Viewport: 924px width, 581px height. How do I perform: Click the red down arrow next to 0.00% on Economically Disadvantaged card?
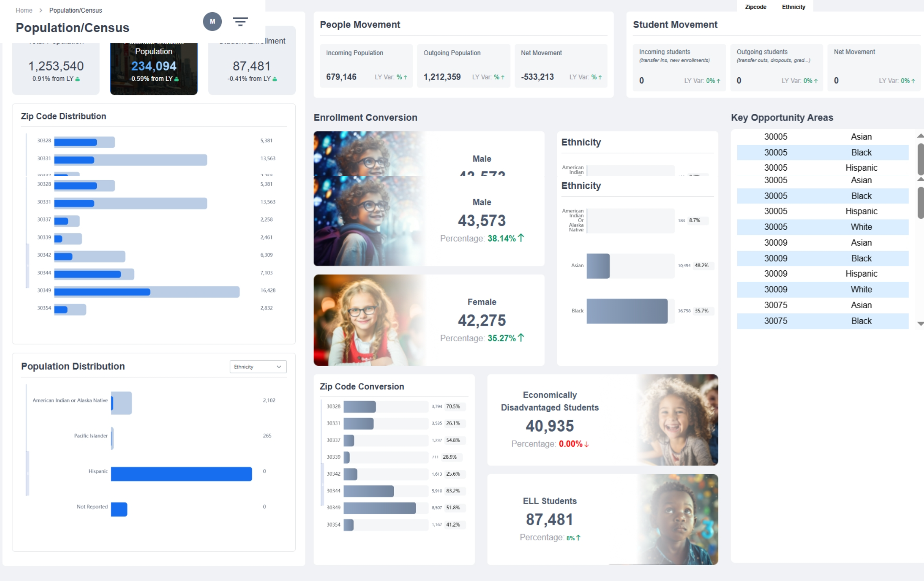[587, 444]
